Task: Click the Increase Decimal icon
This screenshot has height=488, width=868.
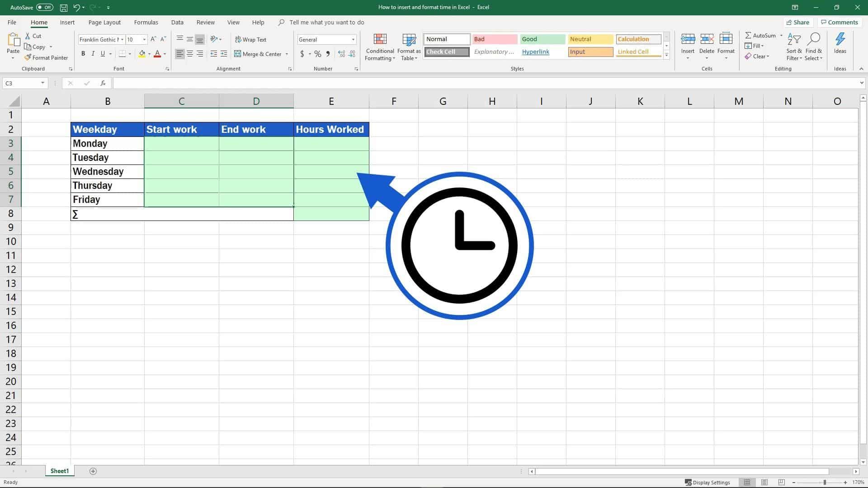Action: (x=341, y=54)
